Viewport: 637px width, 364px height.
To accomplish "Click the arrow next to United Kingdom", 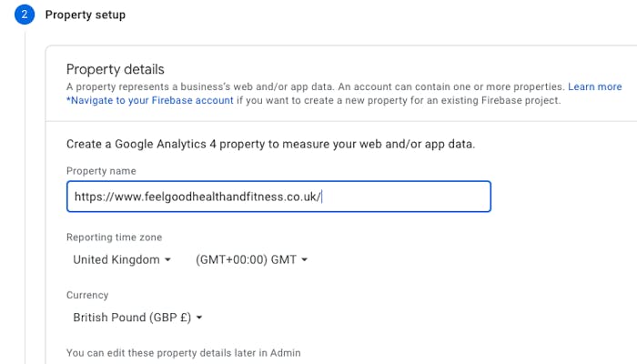I will 167,260.
